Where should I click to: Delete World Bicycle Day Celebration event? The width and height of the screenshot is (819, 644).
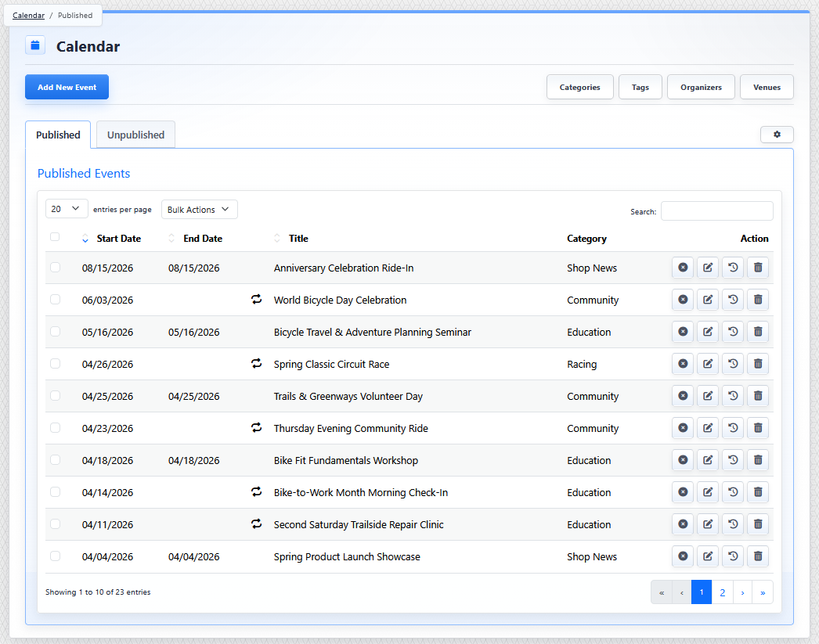pyautogui.click(x=758, y=300)
